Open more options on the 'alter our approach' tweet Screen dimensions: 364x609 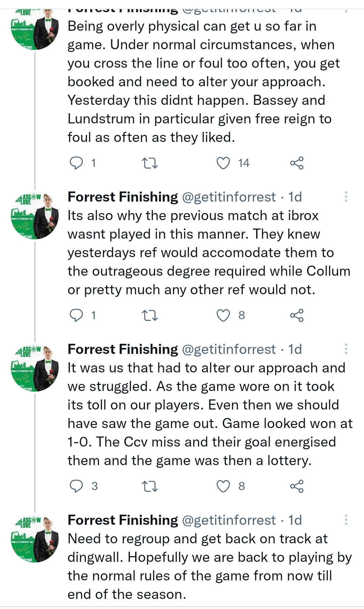click(346, 349)
